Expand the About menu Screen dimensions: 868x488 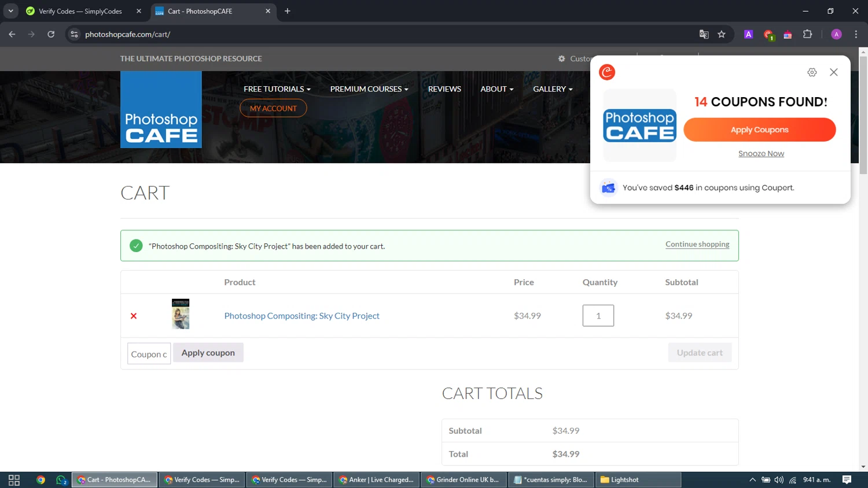tap(497, 89)
